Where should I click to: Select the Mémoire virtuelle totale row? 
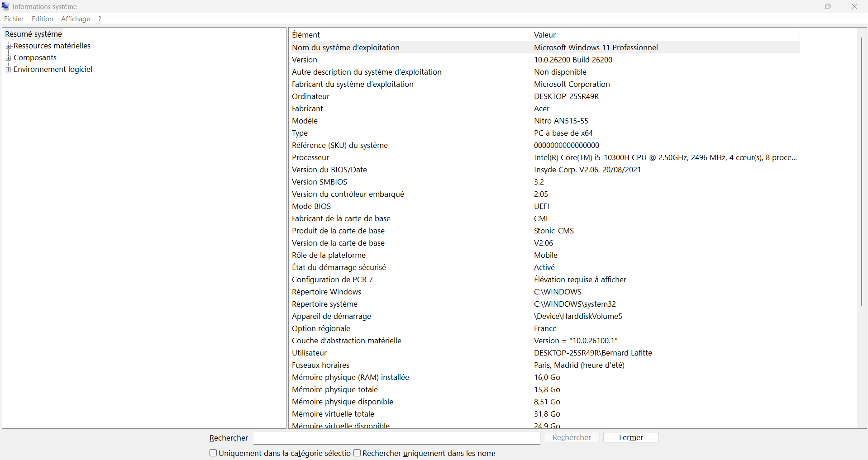[x=544, y=414]
